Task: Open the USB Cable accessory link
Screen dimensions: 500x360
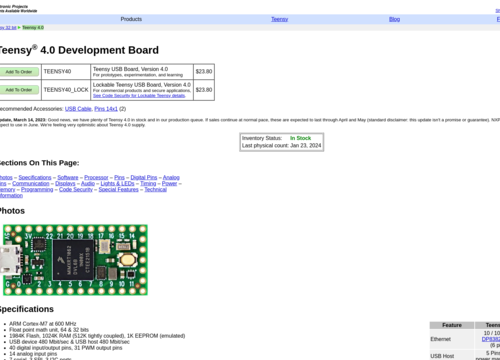Action: tap(78, 109)
